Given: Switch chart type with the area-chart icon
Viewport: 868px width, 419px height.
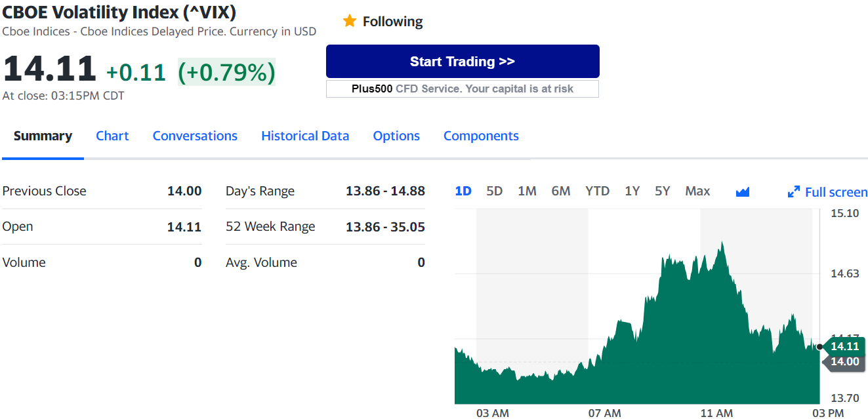Looking at the screenshot, I should (743, 192).
